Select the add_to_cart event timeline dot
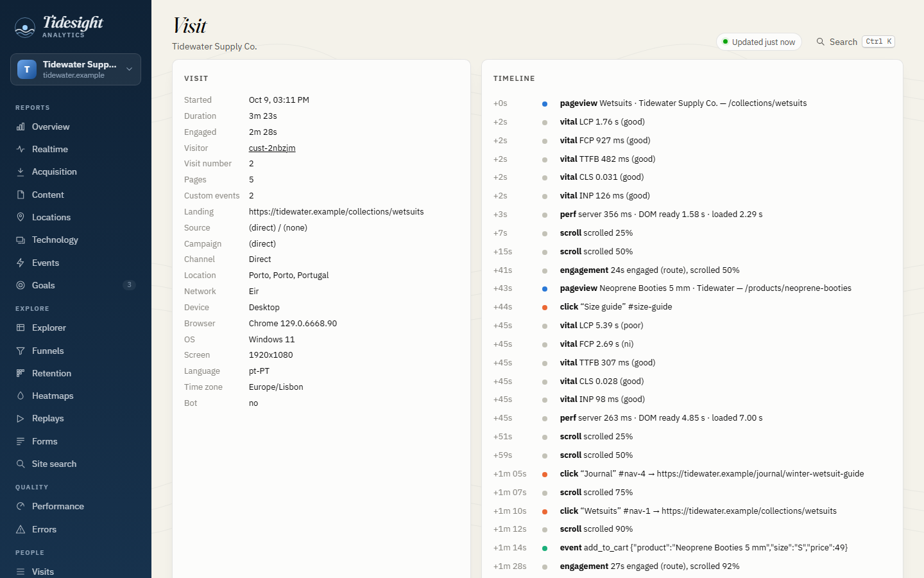This screenshot has height=578, width=924. [545, 548]
